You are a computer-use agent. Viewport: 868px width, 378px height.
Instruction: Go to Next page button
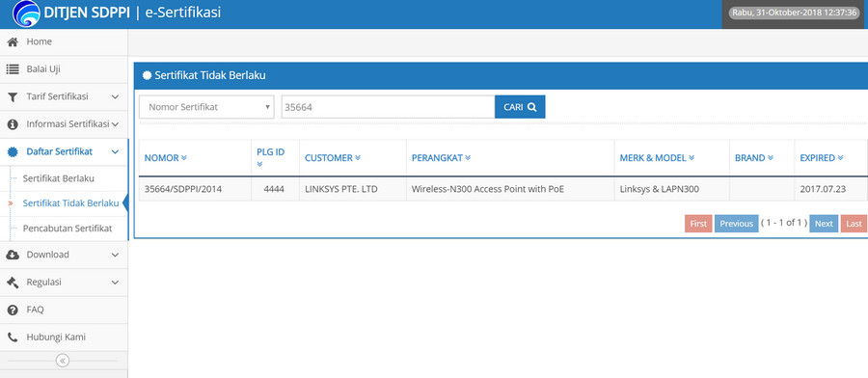[x=824, y=224]
